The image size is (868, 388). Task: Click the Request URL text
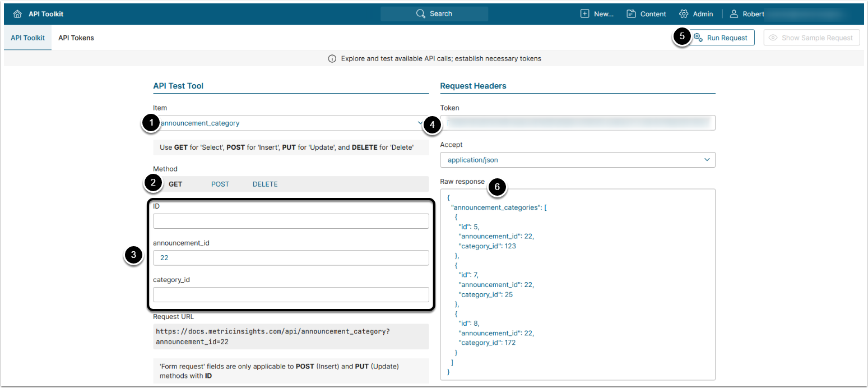coord(273,336)
